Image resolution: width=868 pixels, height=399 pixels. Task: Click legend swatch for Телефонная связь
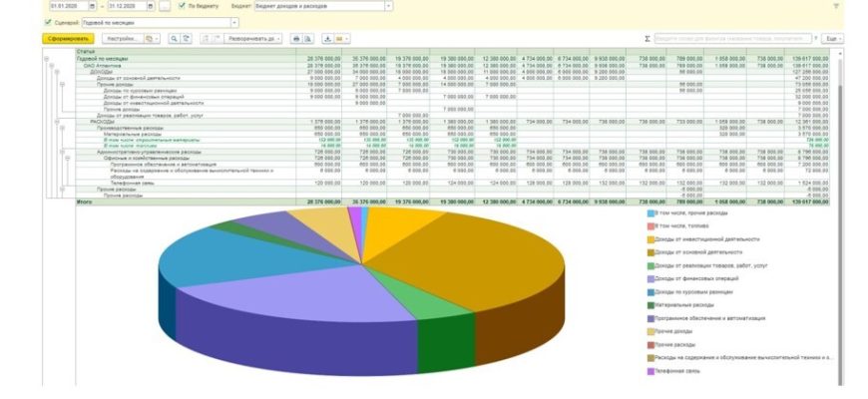coord(650,372)
